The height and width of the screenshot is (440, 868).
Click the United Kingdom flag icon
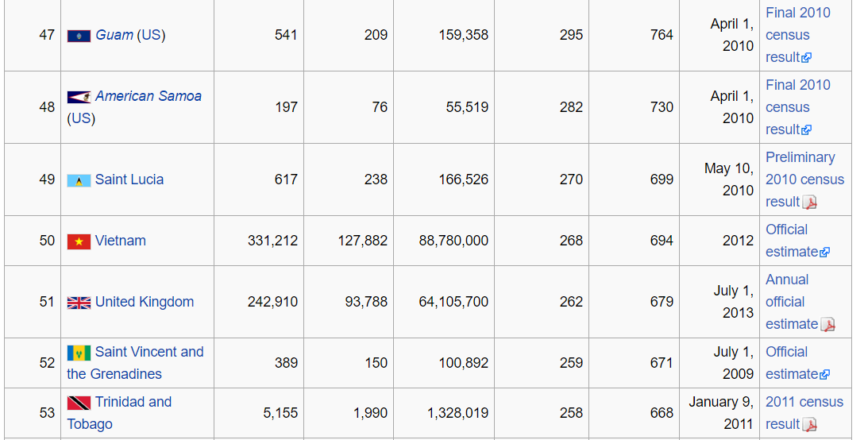(79, 303)
